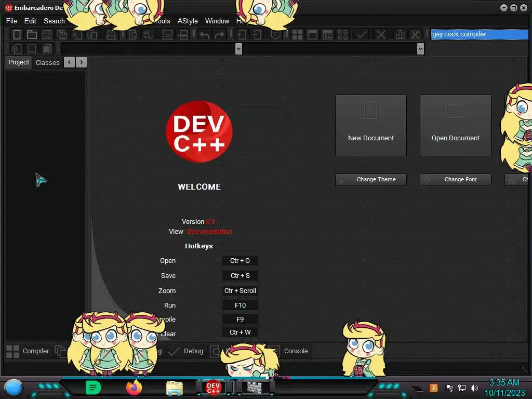Open the file explorer taskbar icon

coord(175,388)
